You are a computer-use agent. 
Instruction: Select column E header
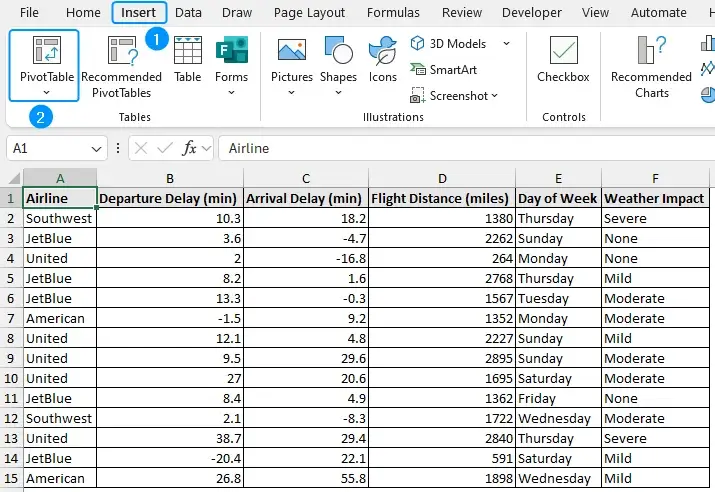(x=559, y=178)
